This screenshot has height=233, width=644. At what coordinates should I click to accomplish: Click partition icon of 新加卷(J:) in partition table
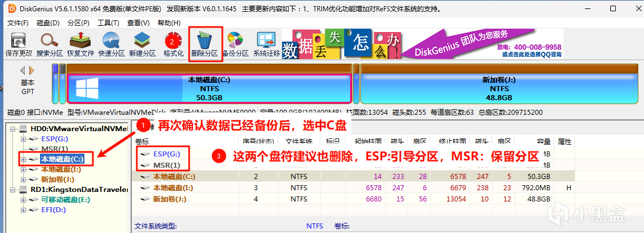point(145,199)
